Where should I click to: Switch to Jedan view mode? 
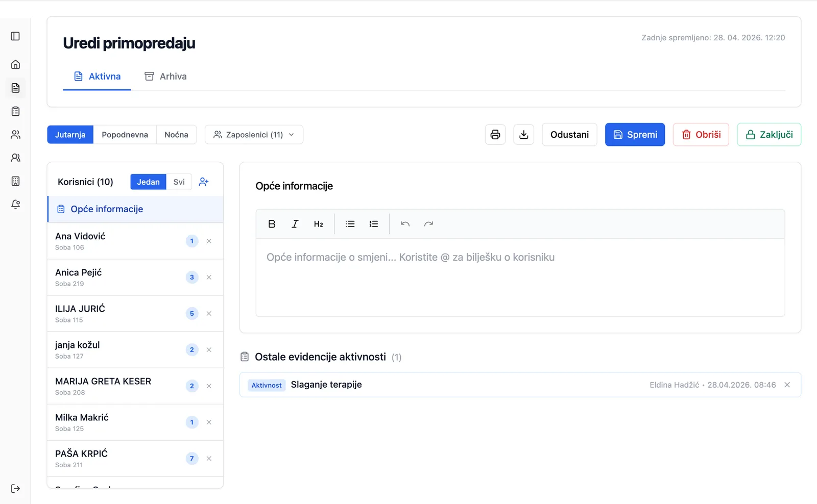(x=148, y=182)
